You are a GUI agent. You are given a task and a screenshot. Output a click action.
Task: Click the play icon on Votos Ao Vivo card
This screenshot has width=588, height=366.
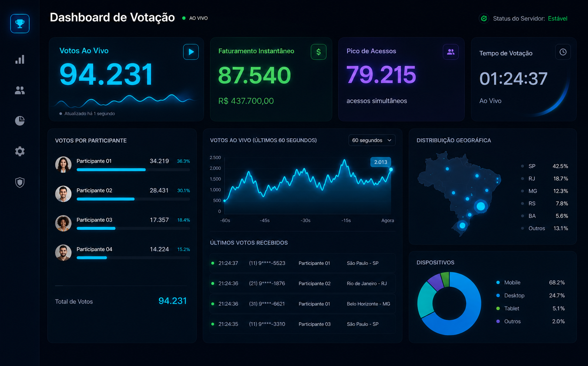point(191,52)
